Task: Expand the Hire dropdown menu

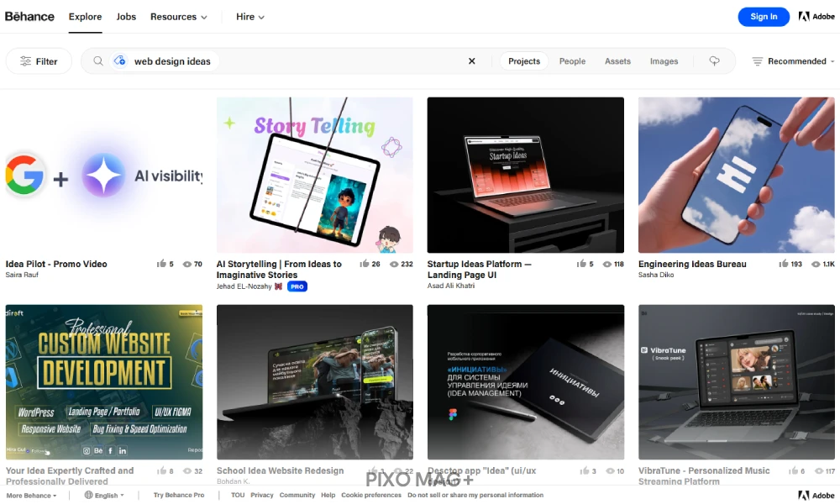Action: coord(250,17)
